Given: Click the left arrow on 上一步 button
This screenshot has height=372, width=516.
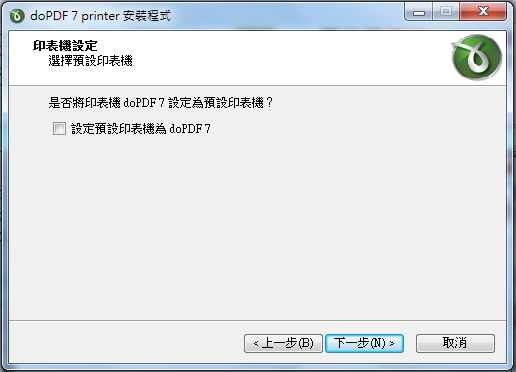Looking at the screenshot, I should click(256, 344).
